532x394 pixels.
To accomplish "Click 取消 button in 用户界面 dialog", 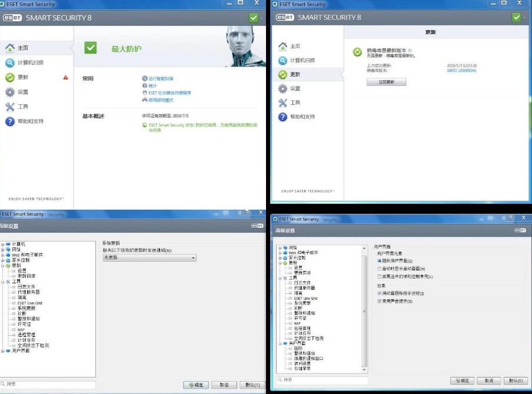I will coord(489,381).
